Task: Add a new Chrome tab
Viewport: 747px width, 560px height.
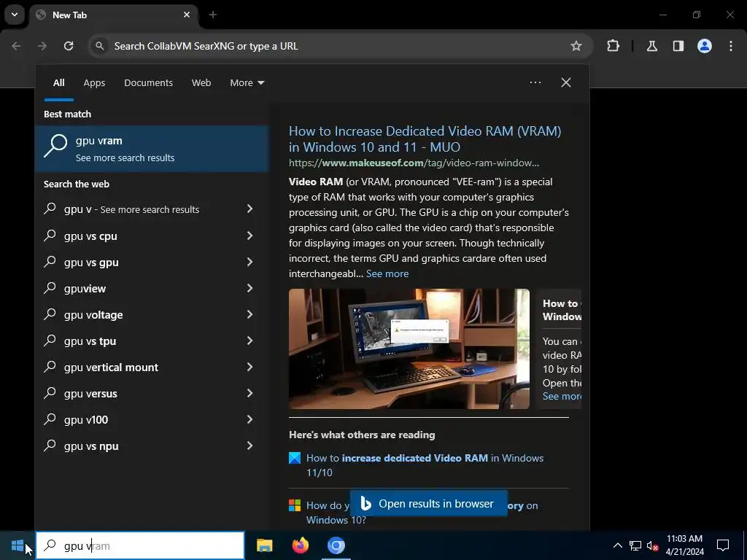Action: coord(213,15)
